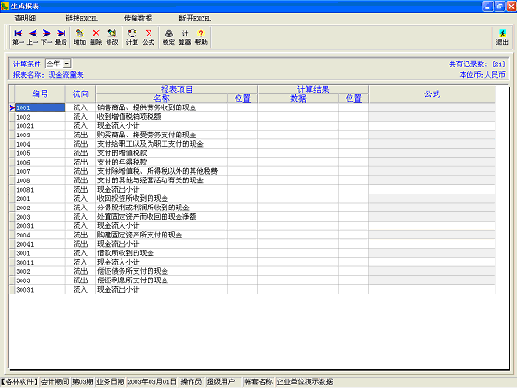This screenshot has width=517, height=388.
Task: Click the 名称 column header
Action: pos(161,98)
